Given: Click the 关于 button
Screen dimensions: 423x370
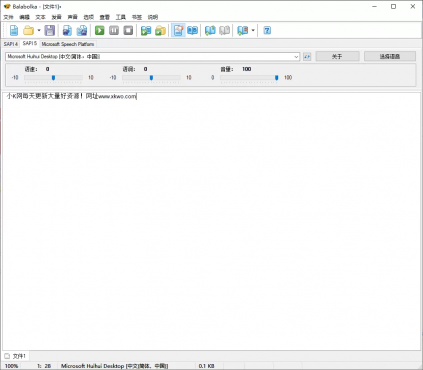Looking at the screenshot, I should (337, 56).
